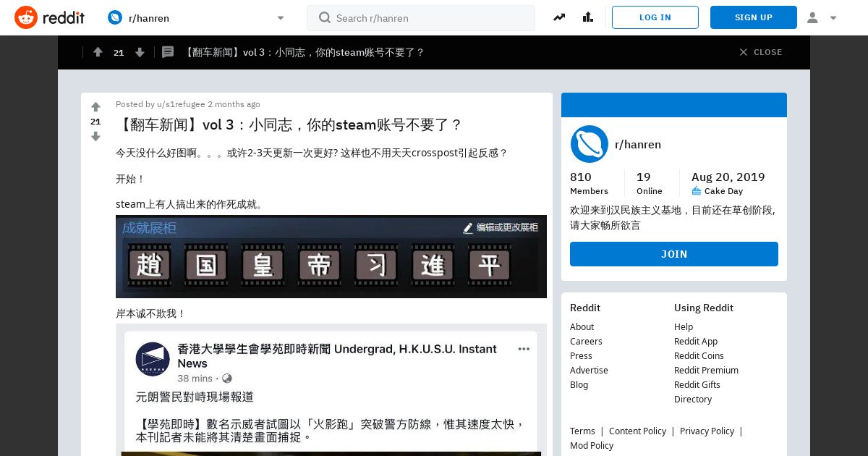Click the pencil edit showcase icon in image

click(468, 227)
